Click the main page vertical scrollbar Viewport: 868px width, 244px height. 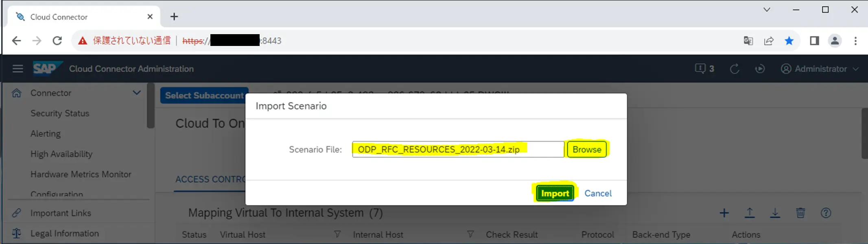(865, 133)
